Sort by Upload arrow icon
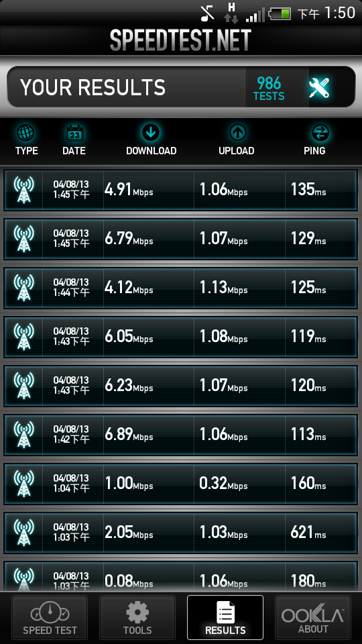 [x=237, y=133]
